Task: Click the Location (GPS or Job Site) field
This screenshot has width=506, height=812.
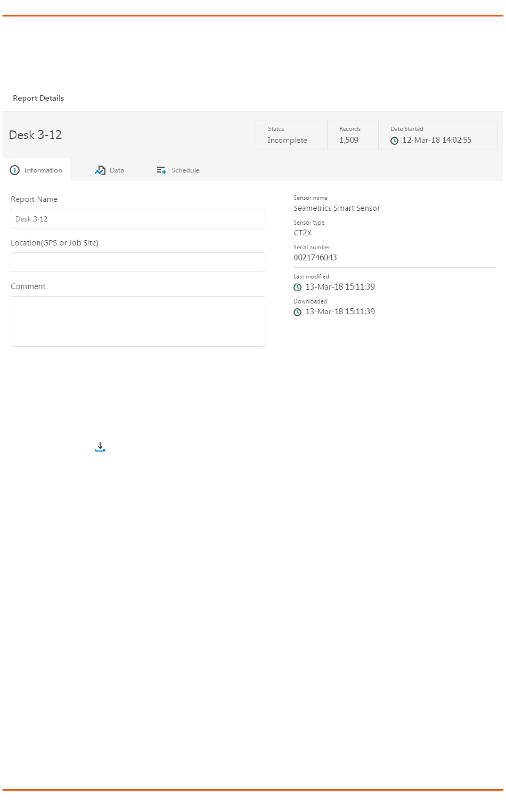Action: click(x=138, y=263)
